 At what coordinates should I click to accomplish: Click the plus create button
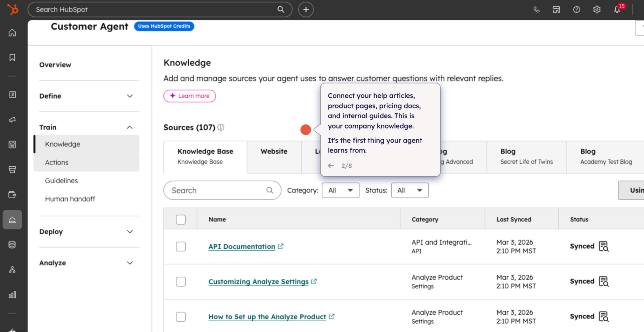[306, 10]
